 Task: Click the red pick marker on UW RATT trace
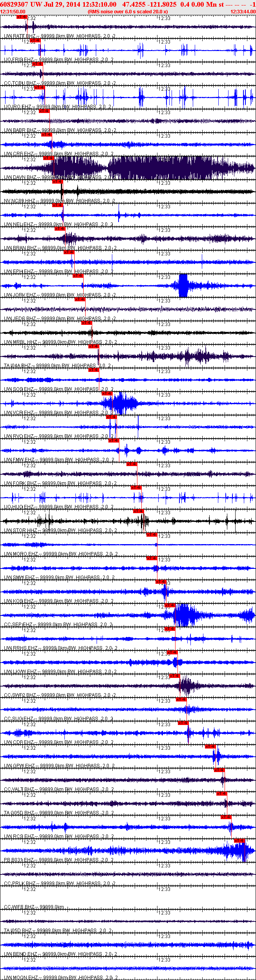[x=22, y=17]
